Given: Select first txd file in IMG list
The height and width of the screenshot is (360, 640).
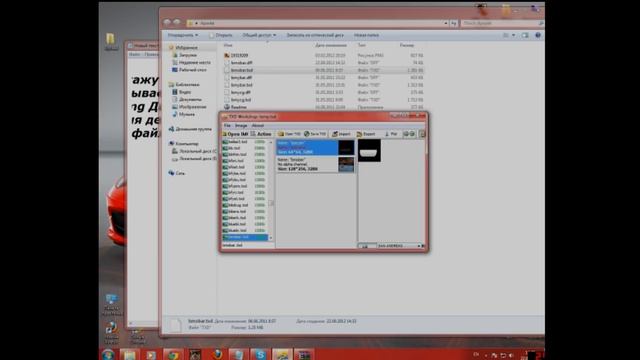Looking at the screenshot, I should [245, 142].
